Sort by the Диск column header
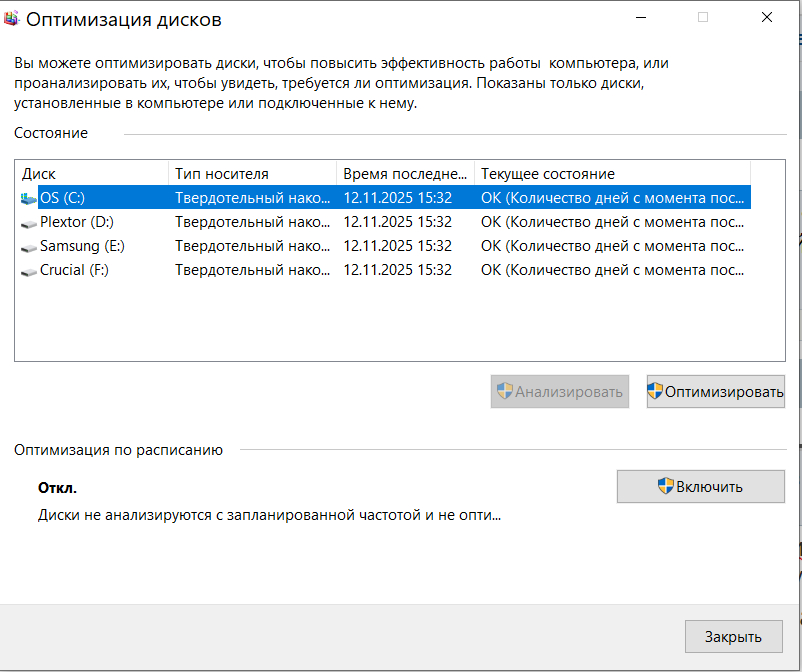Image resolution: width=802 pixels, height=672 pixels. tap(92, 174)
